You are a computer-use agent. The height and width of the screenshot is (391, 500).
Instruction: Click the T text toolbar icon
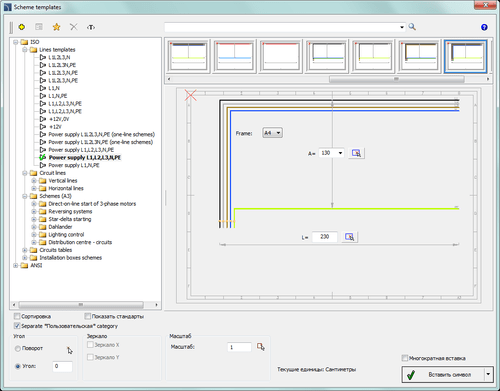[x=91, y=27]
